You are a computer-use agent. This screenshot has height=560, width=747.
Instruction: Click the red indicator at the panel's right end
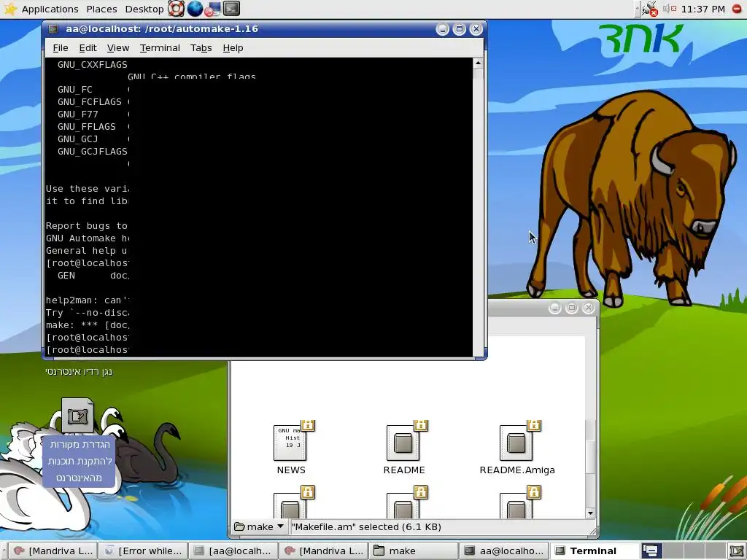(x=737, y=9)
